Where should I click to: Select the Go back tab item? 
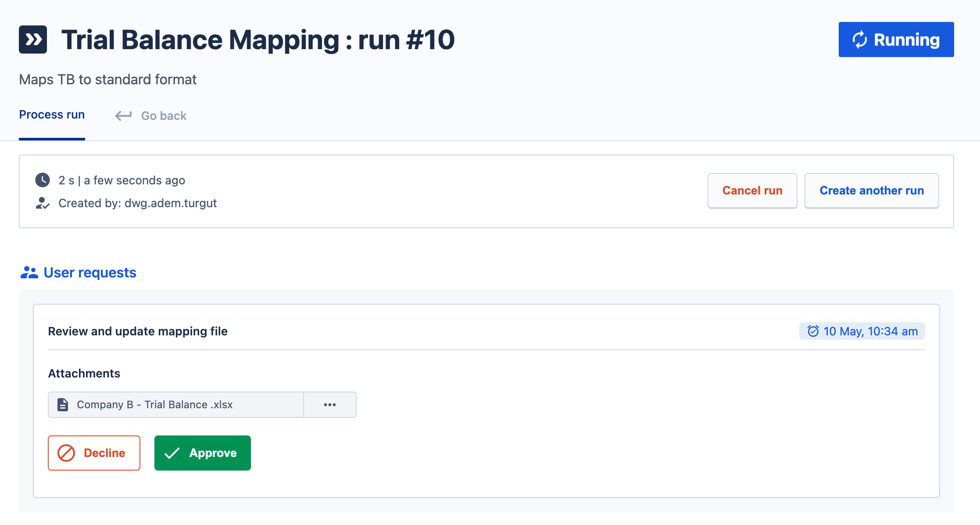(x=164, y=115)
